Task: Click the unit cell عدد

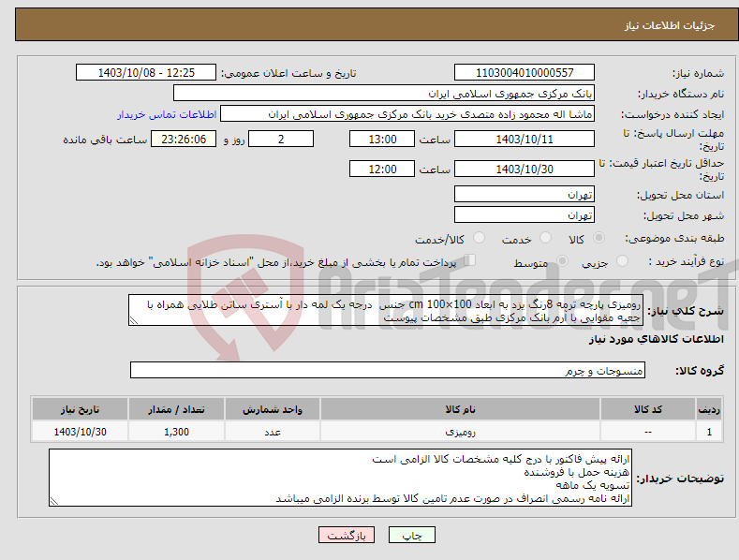Action: point(273,432)
